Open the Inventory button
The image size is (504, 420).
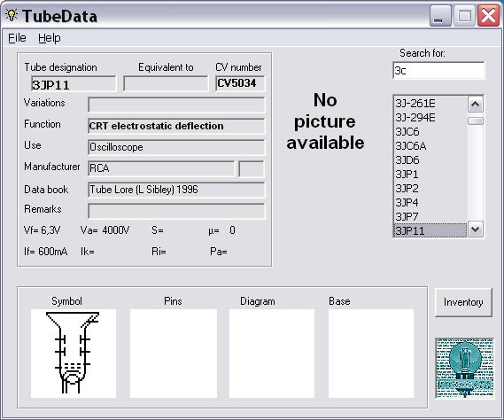tap(463, 302)
